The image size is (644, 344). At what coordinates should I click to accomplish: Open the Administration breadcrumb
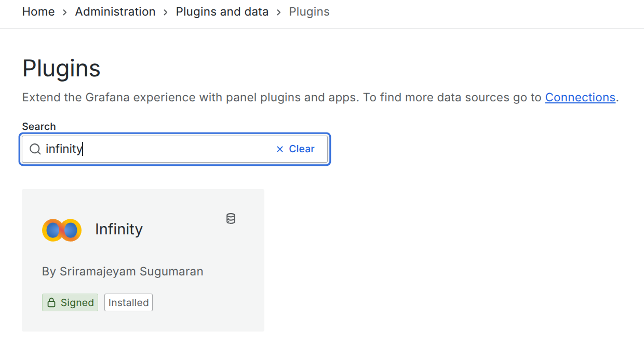[115, 11]
